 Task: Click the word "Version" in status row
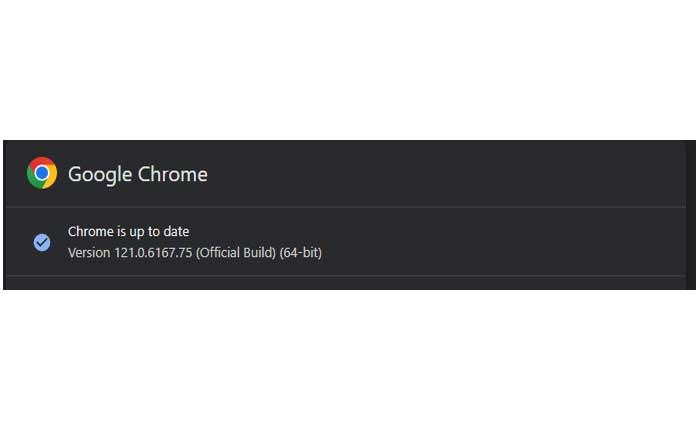coord(91,252)
